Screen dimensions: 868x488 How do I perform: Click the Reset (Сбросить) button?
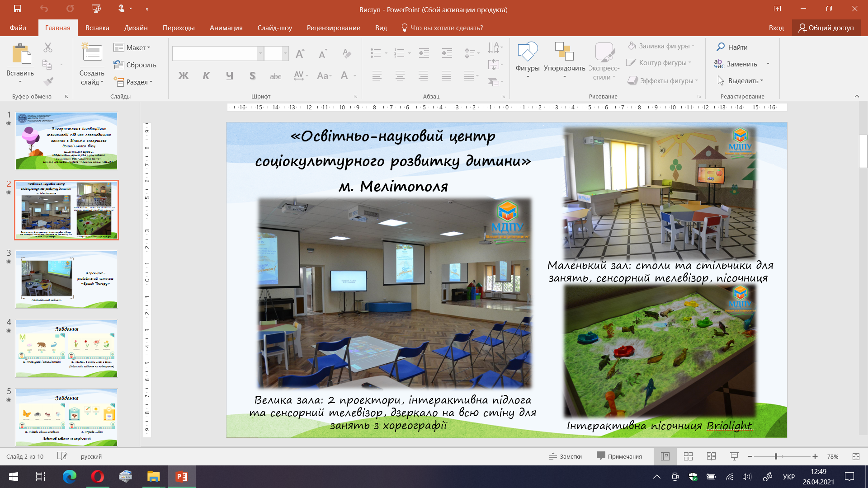[135, 65]
